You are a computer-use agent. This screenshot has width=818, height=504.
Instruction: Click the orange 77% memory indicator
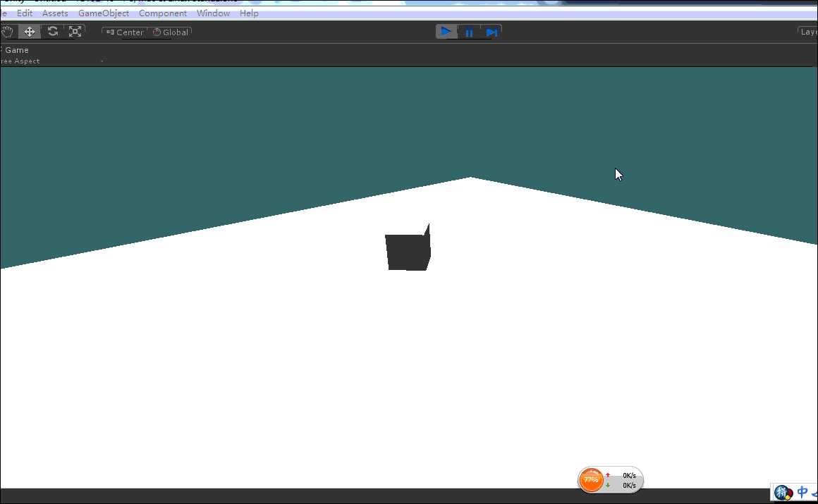point(591,479)
